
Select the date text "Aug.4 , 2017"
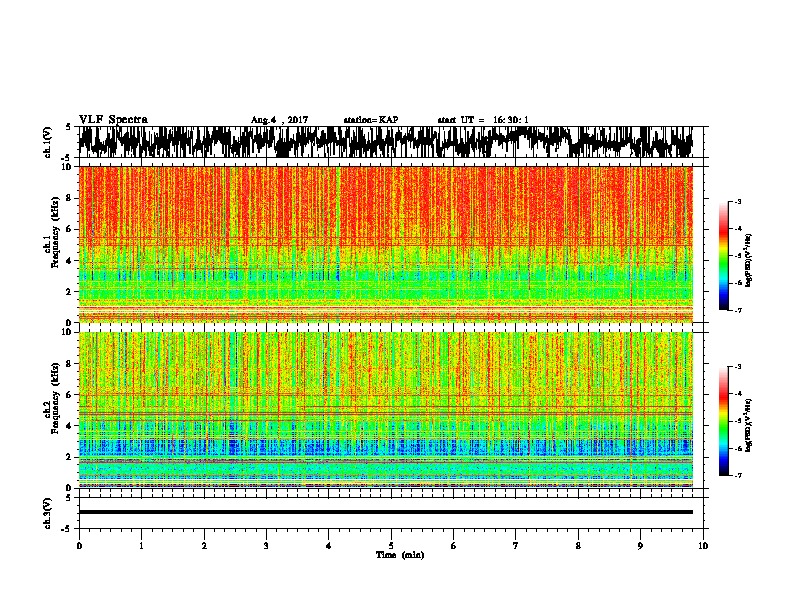tap(279, 120)
